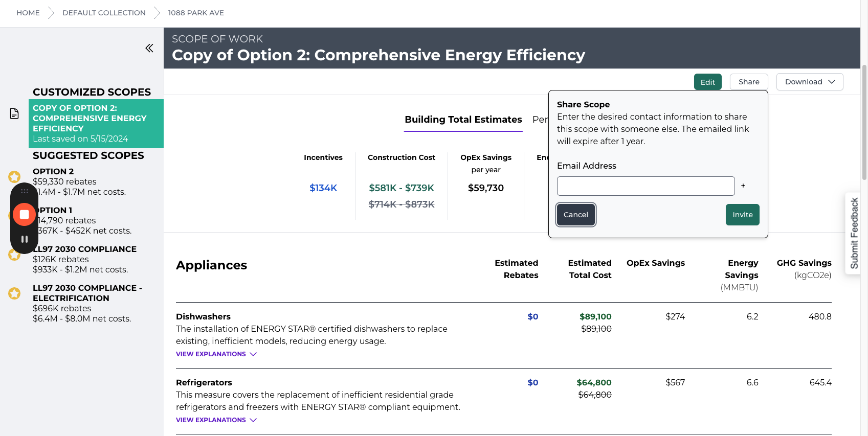Open DEFAULT COLLECTION breadcrumb
Viewport: 868px width, 436px height.
click(x=104, y=13)
